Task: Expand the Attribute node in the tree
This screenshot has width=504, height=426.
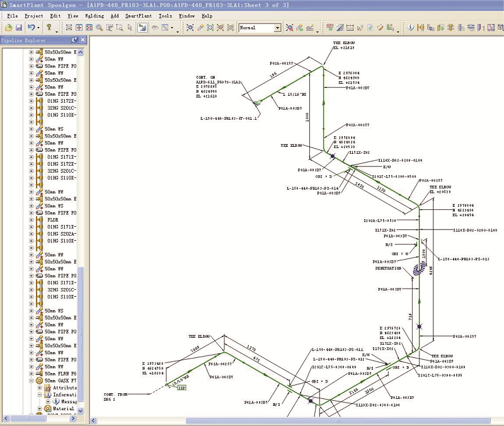Action: pyautogui.click(x=40, y=388)
